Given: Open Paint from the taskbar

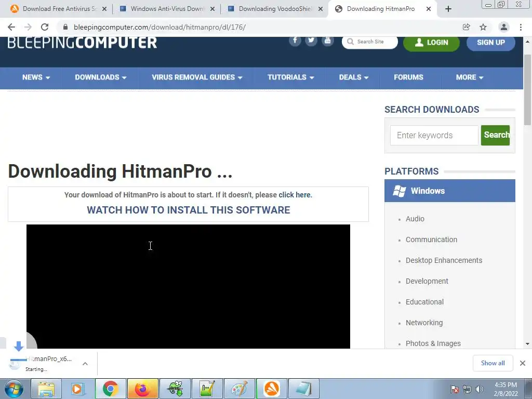Looking at the screenshot, I should pyautogui.click(x=240, y=389).
